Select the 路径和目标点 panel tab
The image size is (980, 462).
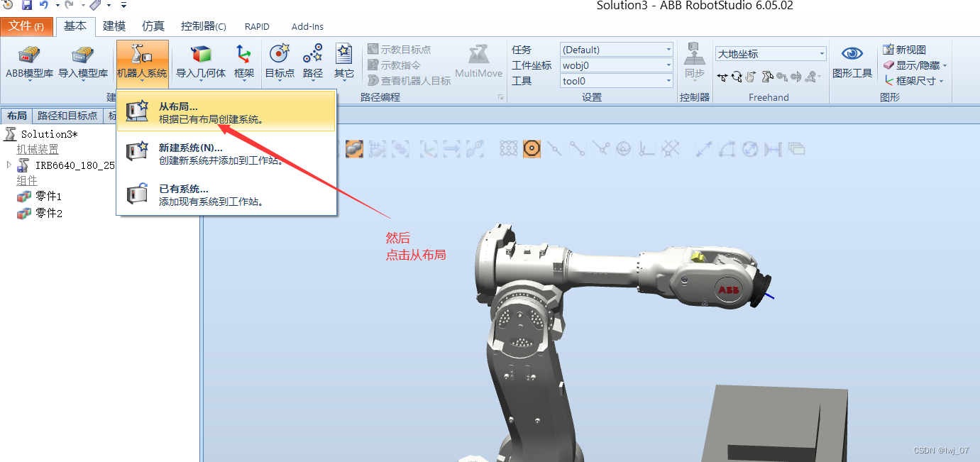click(x=67, y=116)
